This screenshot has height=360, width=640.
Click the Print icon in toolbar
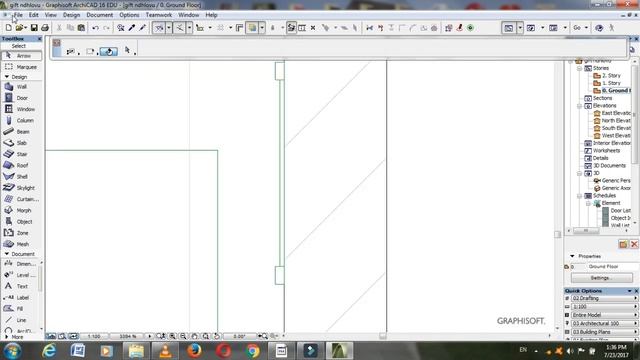coord(45,28)
